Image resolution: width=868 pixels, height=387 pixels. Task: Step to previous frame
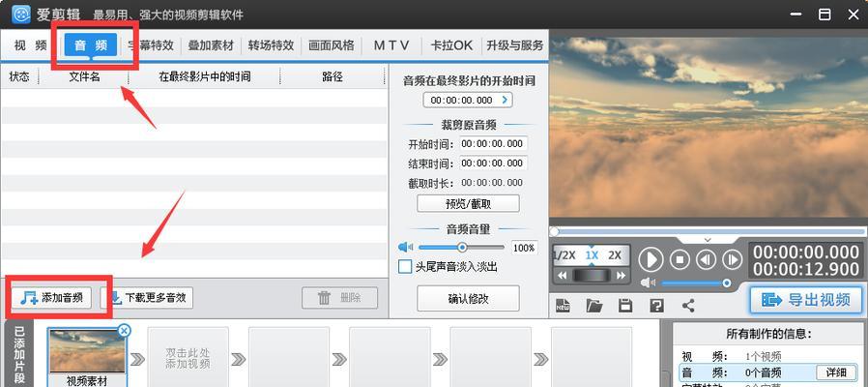point(706,259)
